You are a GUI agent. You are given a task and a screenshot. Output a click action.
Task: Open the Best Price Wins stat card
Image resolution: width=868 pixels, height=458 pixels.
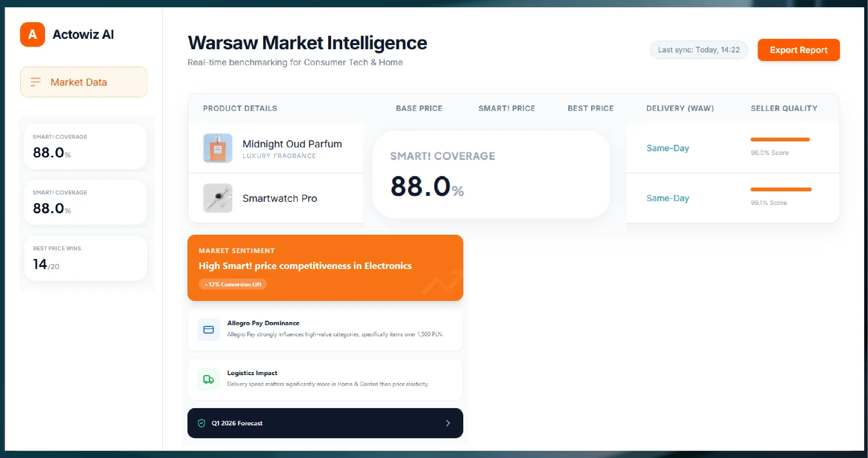tap(86, 258)
